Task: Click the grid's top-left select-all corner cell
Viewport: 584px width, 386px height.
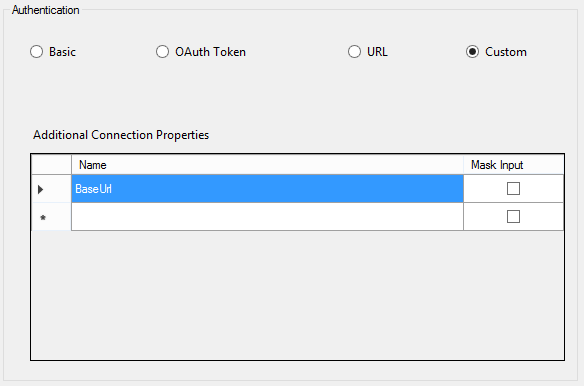Action: pyautogui.click(x=51, y=164)
